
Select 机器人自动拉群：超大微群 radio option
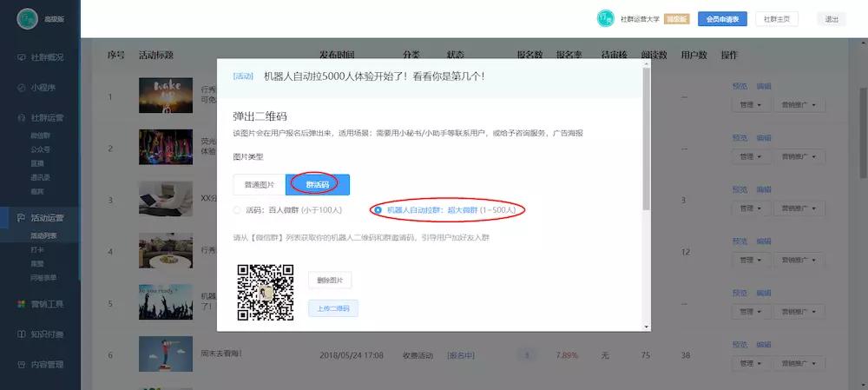tap(378, 210)
